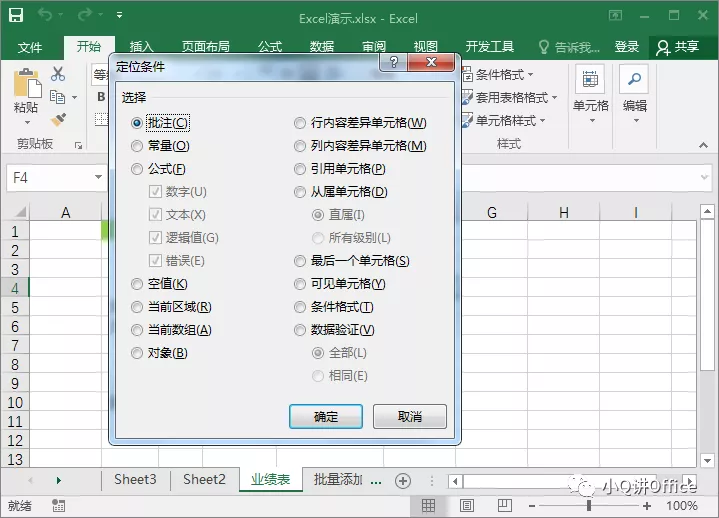The width and height of the screenshot is (719, 518).
Task: Toggle Bold (B) formatting
Action: click(101, 97)
